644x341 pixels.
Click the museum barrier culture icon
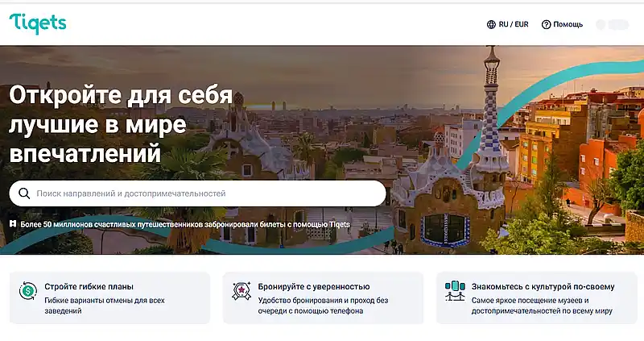tap(455, 291)
